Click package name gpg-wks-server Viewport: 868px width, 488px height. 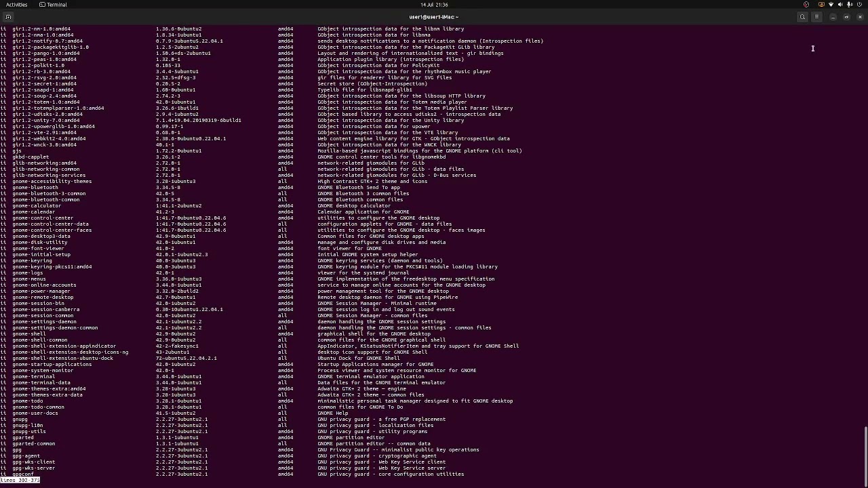point(33,468)
